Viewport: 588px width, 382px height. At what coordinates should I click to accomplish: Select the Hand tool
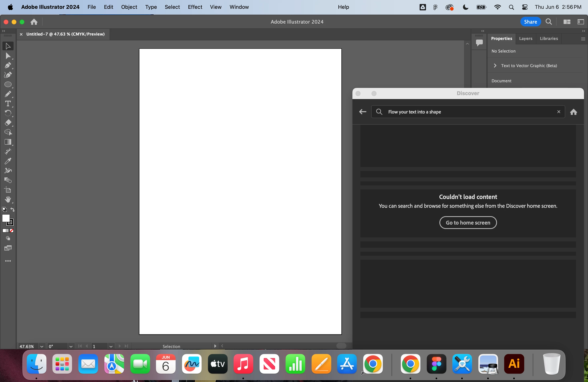8,199
